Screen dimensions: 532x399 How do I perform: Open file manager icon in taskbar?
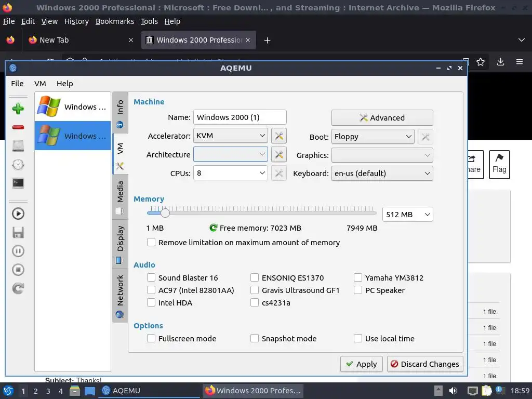[x=75, y=391]
